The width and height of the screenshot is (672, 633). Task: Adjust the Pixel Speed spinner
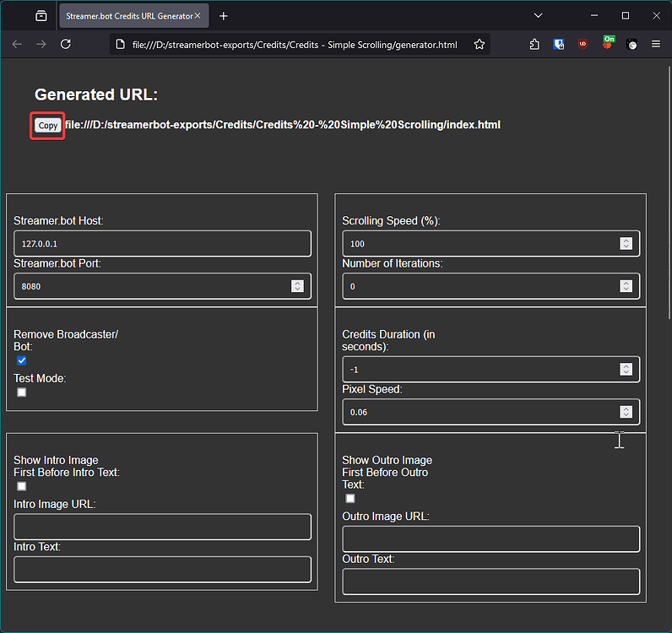[626, 412]
